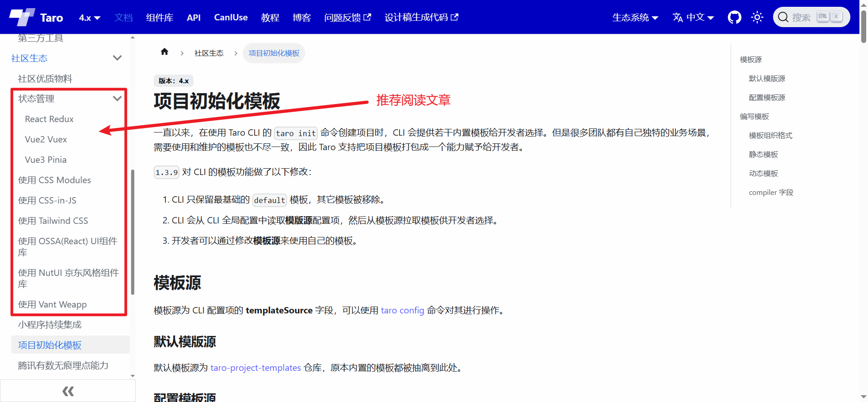The width and height of the screenshot is (868, 402).
Task: Open the GitHub repository icon
Action: pos(734,17)
